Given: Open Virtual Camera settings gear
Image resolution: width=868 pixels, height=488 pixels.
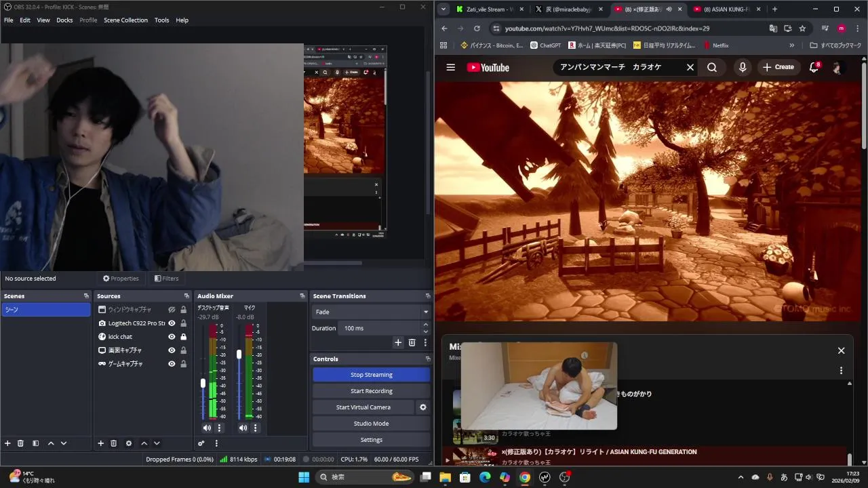Looking at the screenshot, I should click(x=423, y=407).
